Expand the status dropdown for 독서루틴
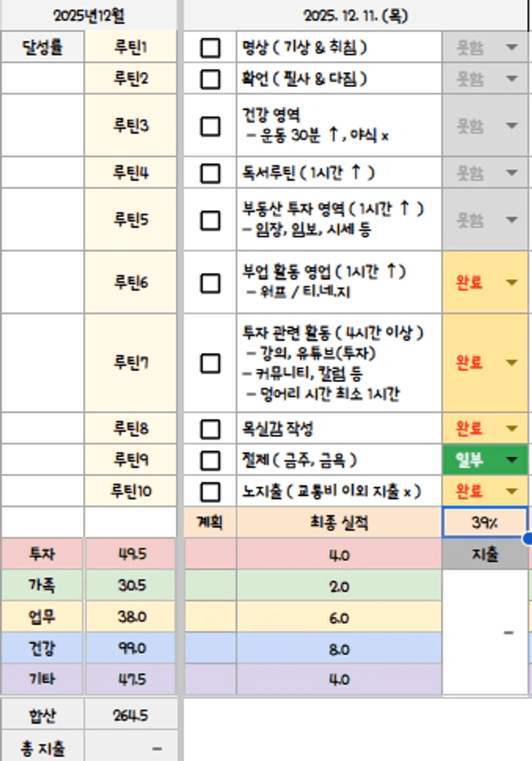Viewport: 532px width, 761px height. click(512, 173)
